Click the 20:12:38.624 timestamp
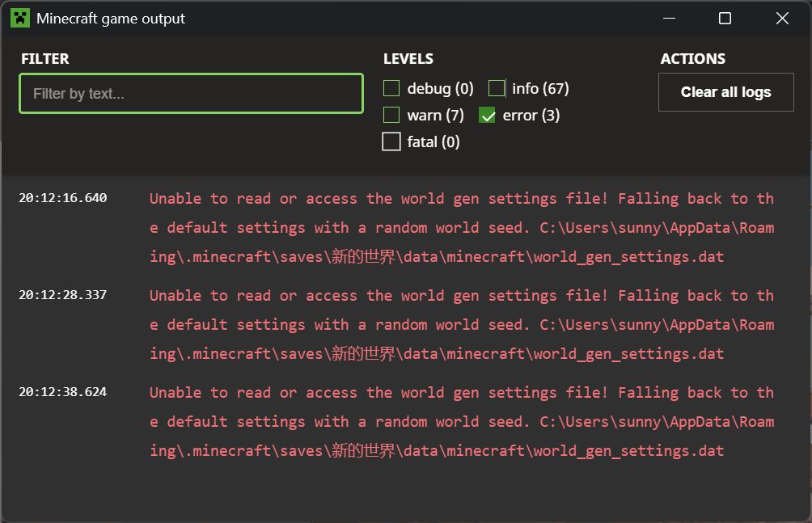This screenshot has width=812, height=523. pos(63,392)
